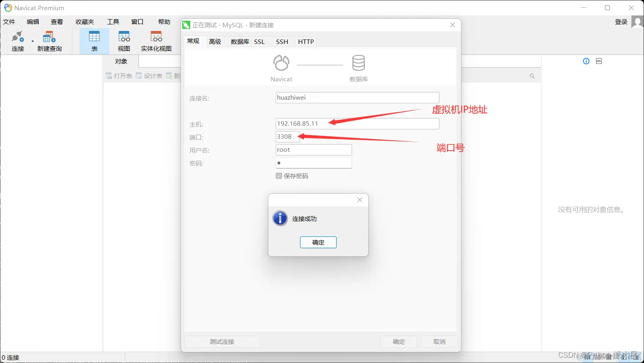Click the blue information icon in popup
The width and height of the screenshot is (644, 363).
coord(280,219)
